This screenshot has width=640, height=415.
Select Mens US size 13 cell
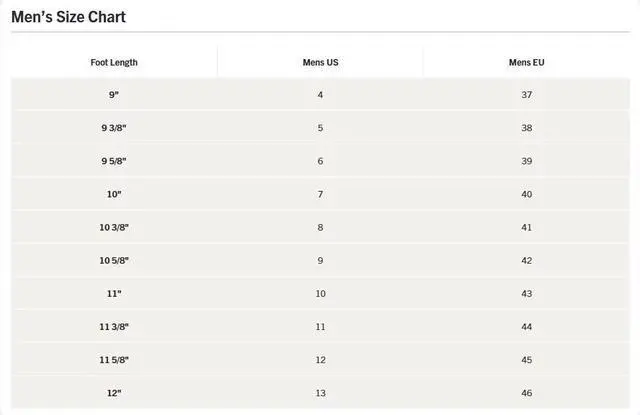320,393
